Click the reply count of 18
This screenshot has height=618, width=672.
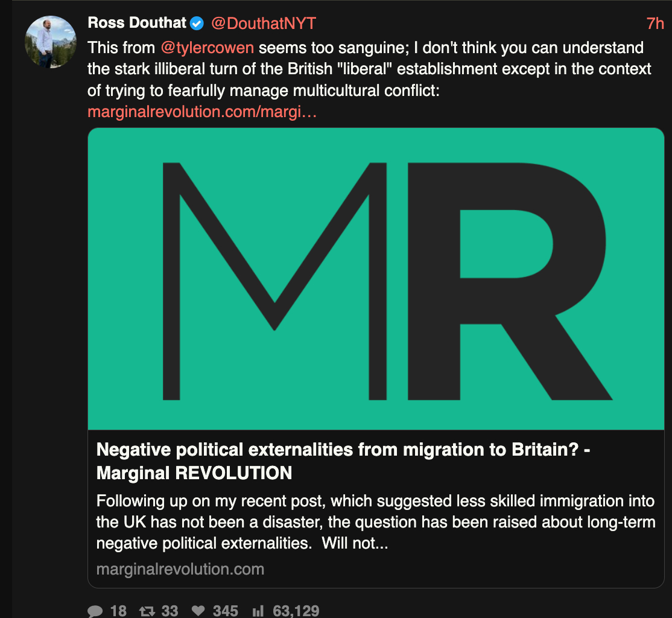[x=118, y=611]
